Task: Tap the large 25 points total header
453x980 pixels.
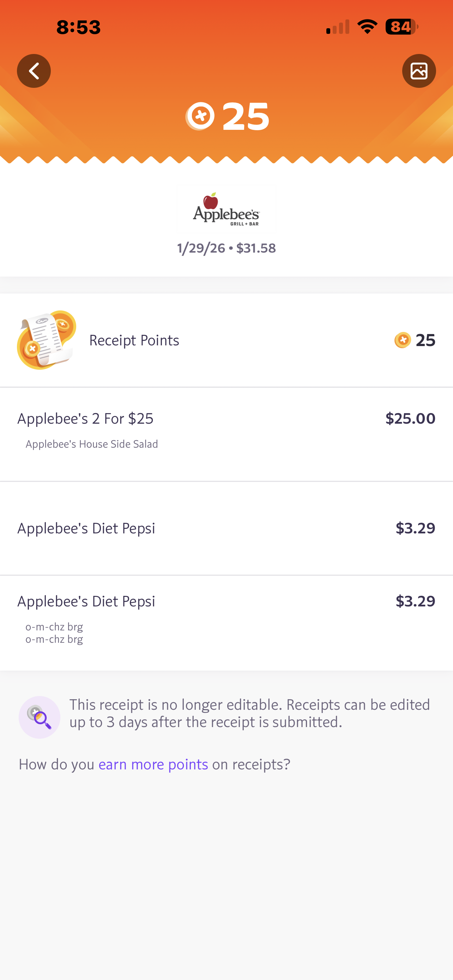Action: click(x=246, y=116)
